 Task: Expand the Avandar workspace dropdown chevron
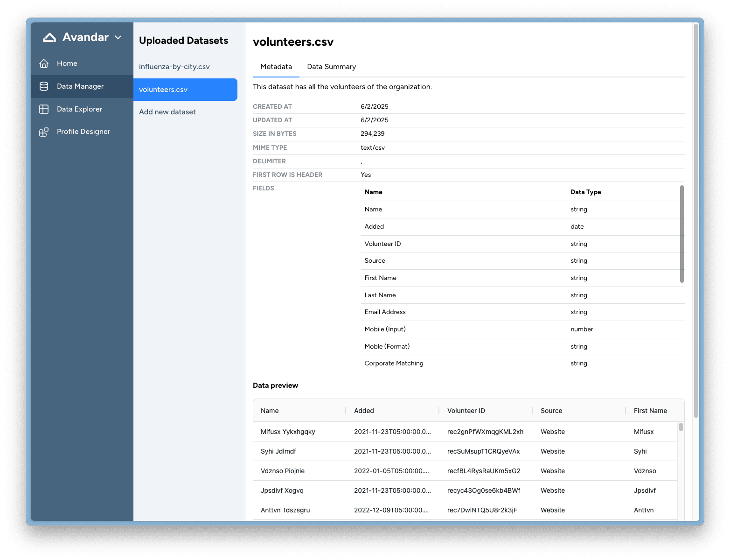pyautogui.click(x=118, y=37)
